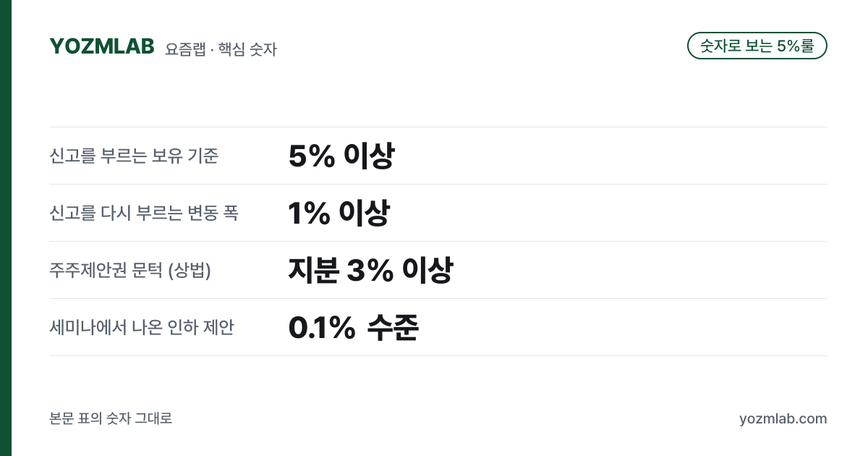Select the 신고를 부르는 보유 기준 label
This screenshot has width=868, height=456.
tap(134, 156)
